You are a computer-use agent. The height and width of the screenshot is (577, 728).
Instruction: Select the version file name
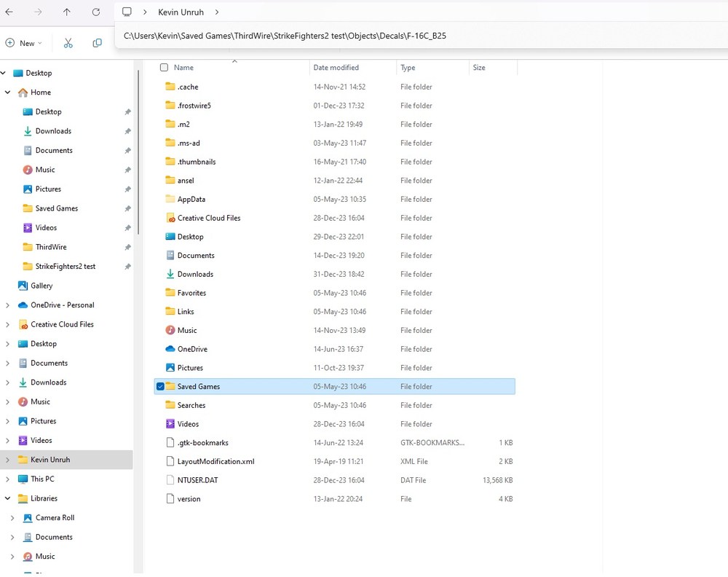[x=189, y=499]
